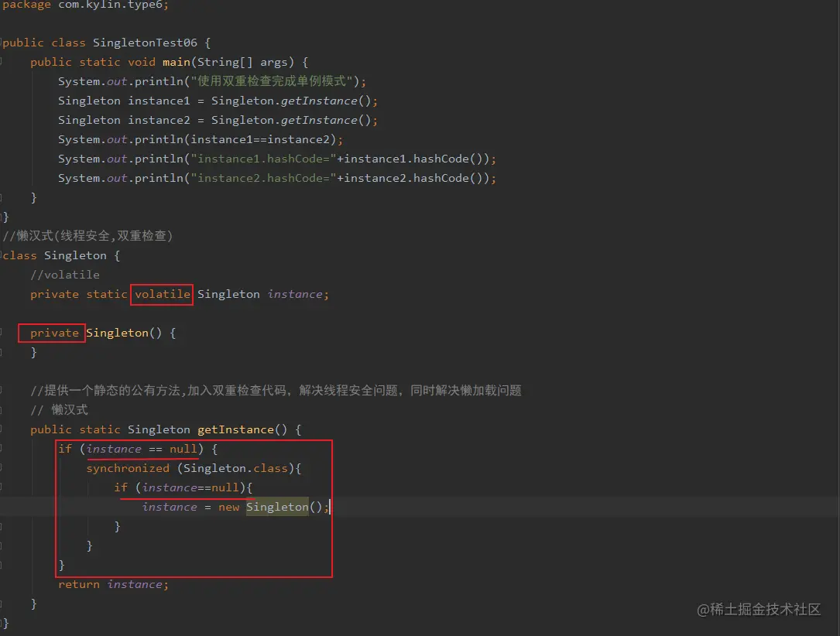840x636 pixels.
Task: Click the short comment // 懒汉式
Action: (59, 409)
